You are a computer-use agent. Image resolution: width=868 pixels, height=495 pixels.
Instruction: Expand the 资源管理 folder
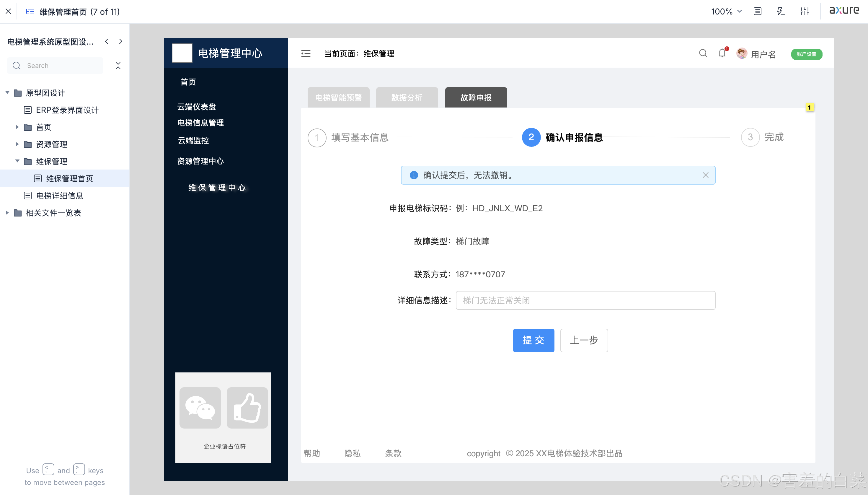17,144
